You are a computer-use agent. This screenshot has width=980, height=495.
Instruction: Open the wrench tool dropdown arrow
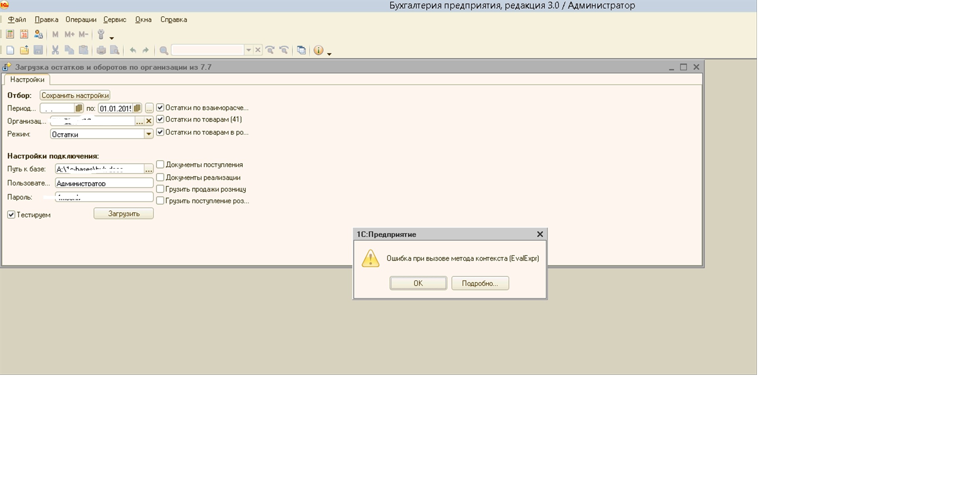(x=112, y=38)
